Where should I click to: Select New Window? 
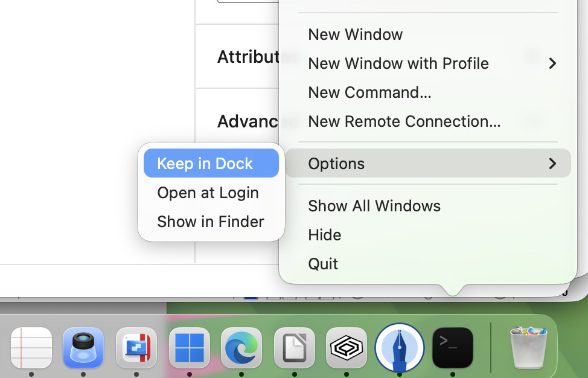pos(355,34)
